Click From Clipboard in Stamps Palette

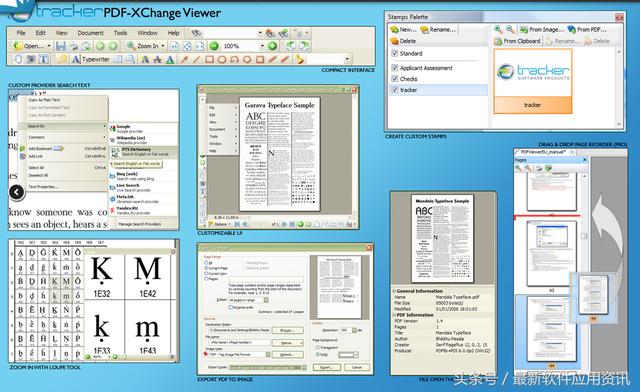coord(517,41)
